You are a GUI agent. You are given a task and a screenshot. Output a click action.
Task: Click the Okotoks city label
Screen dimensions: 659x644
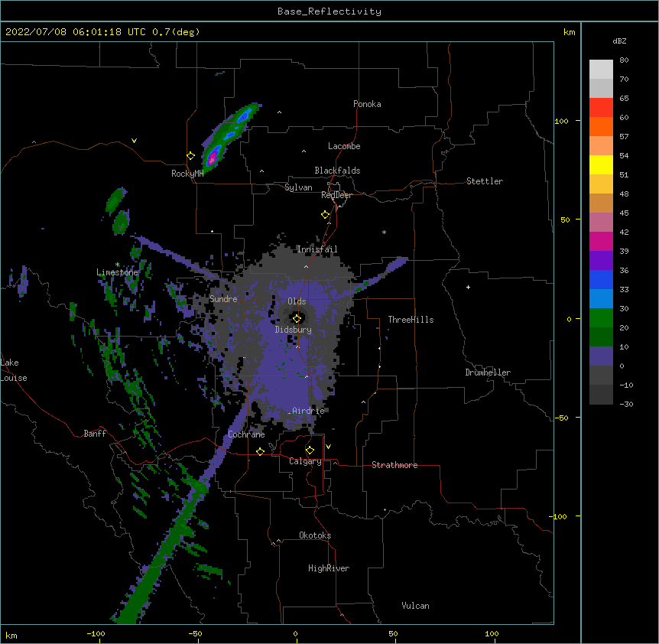pyautogui.click(x=315, y=535)
